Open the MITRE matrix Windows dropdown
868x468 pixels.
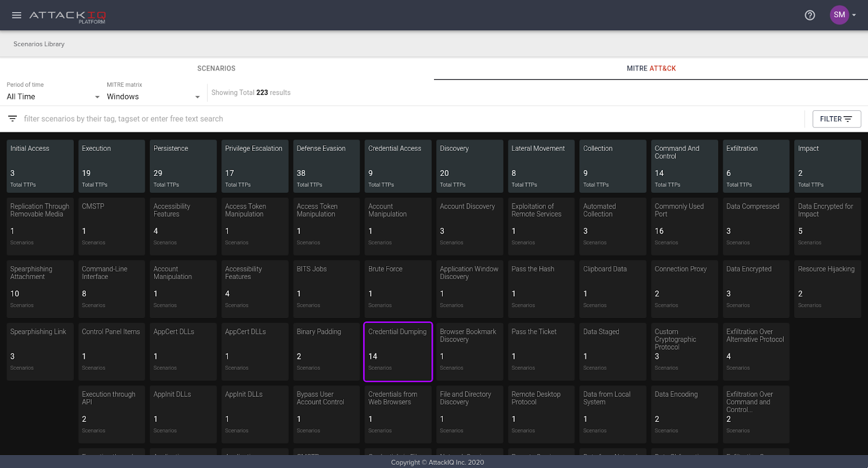153,97
